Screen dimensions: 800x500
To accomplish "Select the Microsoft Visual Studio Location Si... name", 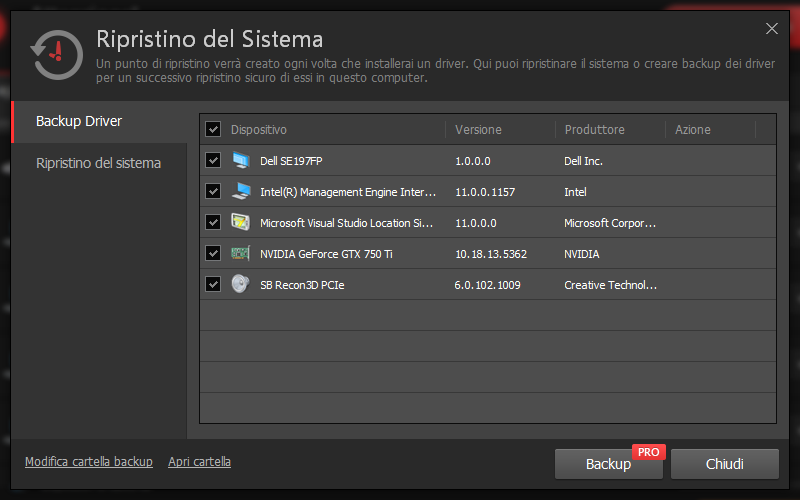I will point(346,223).
